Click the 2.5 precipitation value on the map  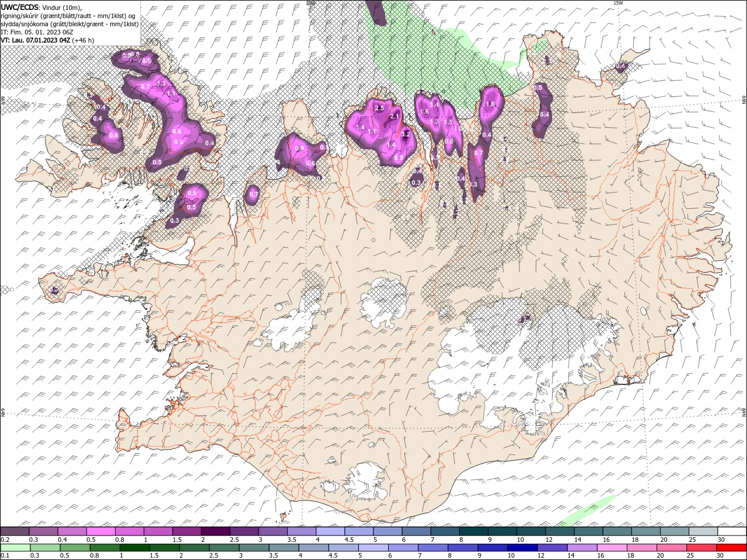click(379, 108)
